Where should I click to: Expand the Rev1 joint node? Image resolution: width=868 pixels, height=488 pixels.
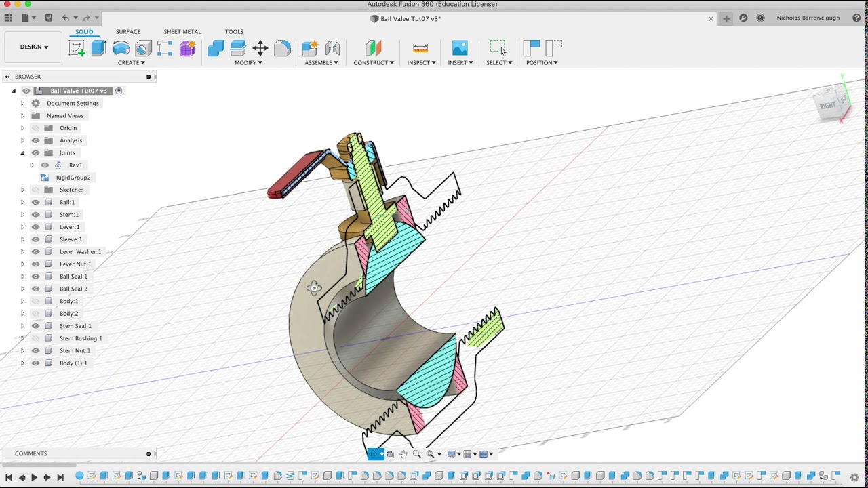(31, 165)
